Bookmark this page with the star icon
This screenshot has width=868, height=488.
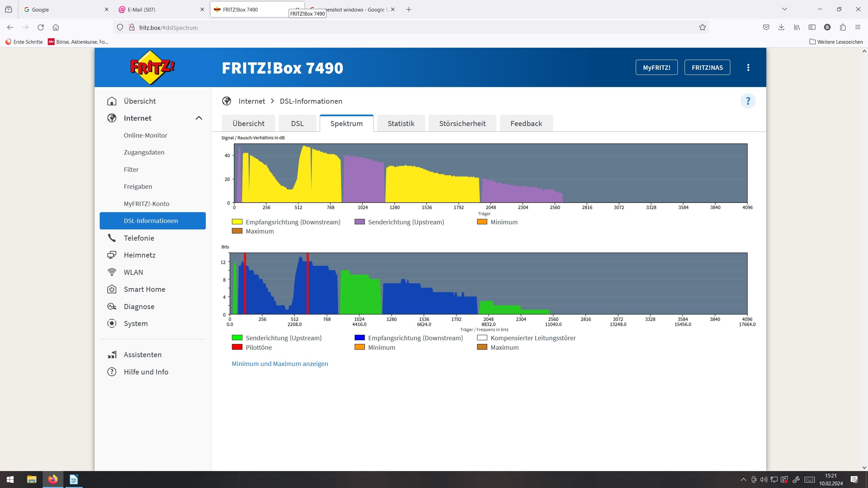pos(702,27)
